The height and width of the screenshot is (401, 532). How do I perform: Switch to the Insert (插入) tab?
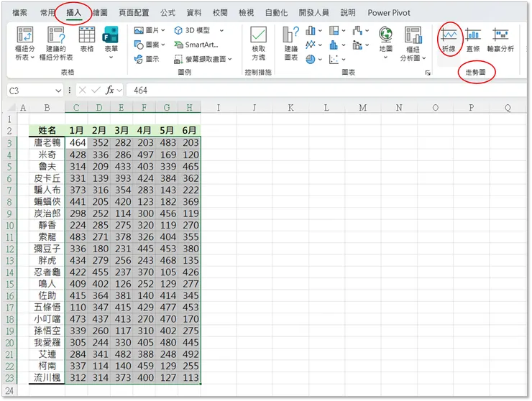point(73,13)
